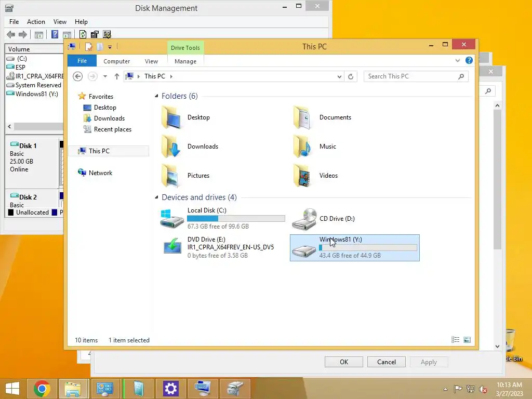This screenshot has height=399, width=532.
Task: Select the (C:) volume in Disk Management list
Action: [22, 59]
